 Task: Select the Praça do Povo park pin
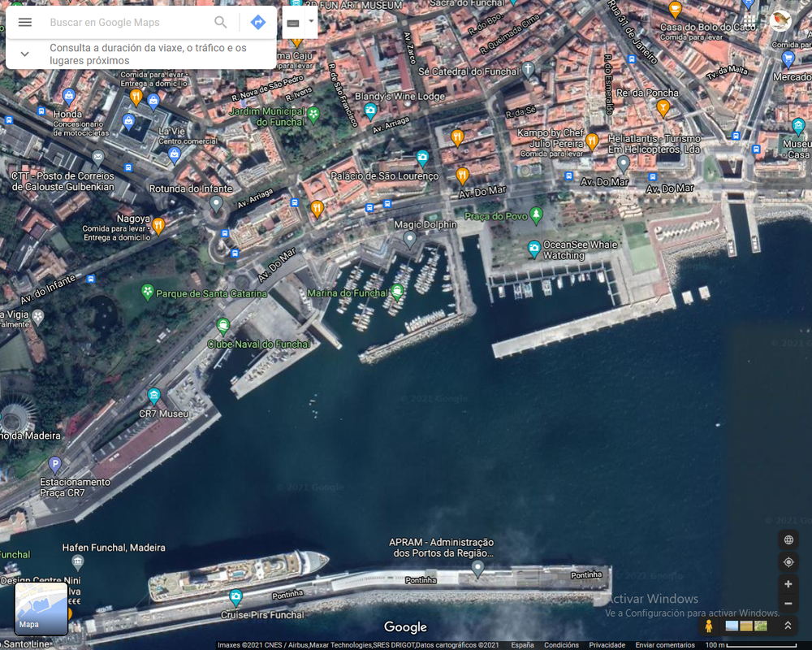coord(537,215)
